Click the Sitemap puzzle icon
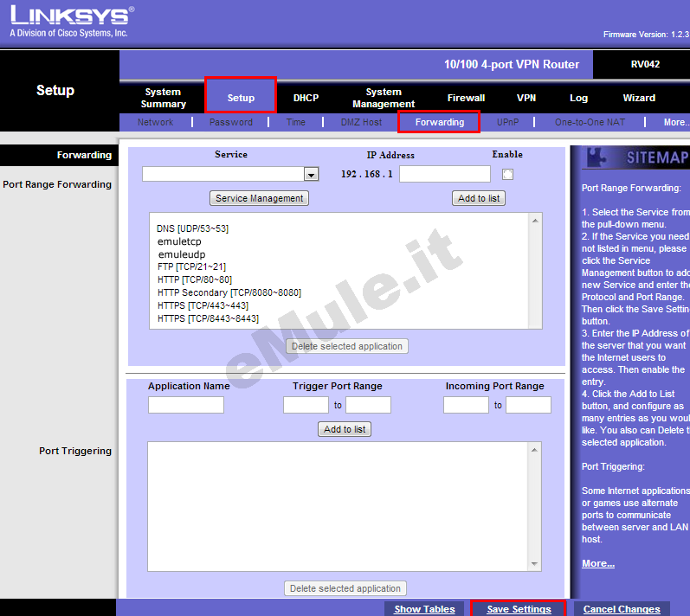 pyautogui.click(x=596, y=157)
